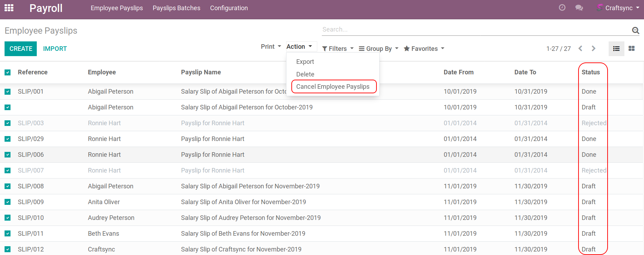Go to next page arrow
The height and width of the screenshot is (255, 644).
pos(593,48)
